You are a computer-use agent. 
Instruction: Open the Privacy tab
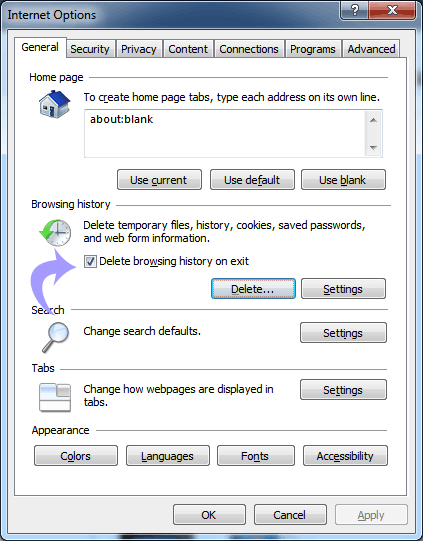point(139,49)
